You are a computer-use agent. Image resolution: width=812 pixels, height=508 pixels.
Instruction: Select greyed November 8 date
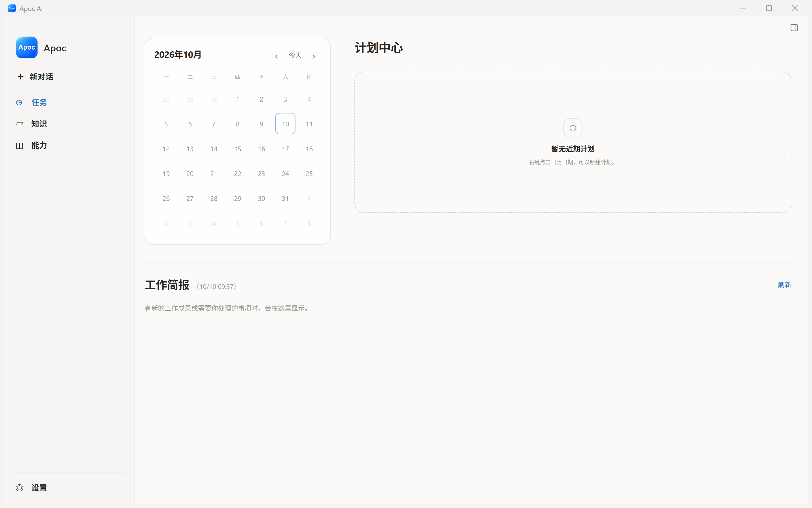pyautogui.click(x=309, y=224)
